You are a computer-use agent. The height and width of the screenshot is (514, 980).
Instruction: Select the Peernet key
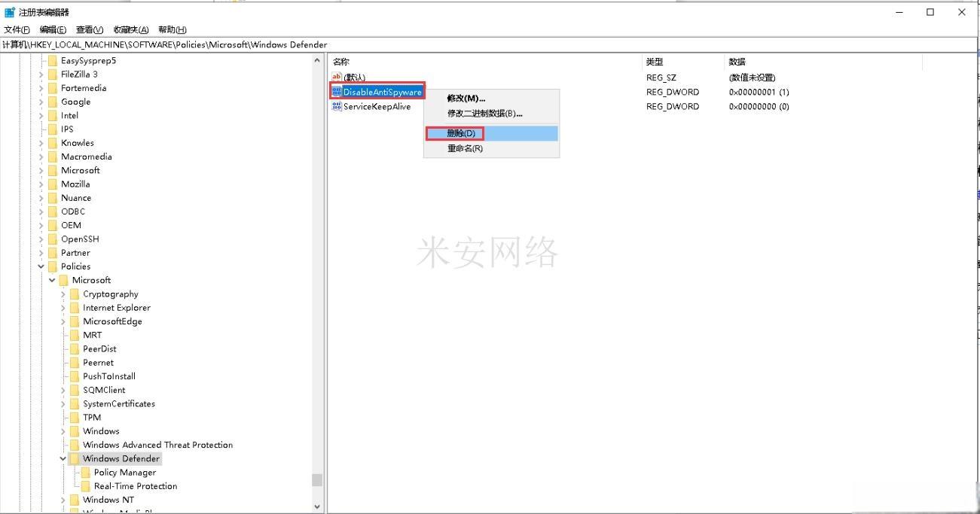click(x=98, y=362)
